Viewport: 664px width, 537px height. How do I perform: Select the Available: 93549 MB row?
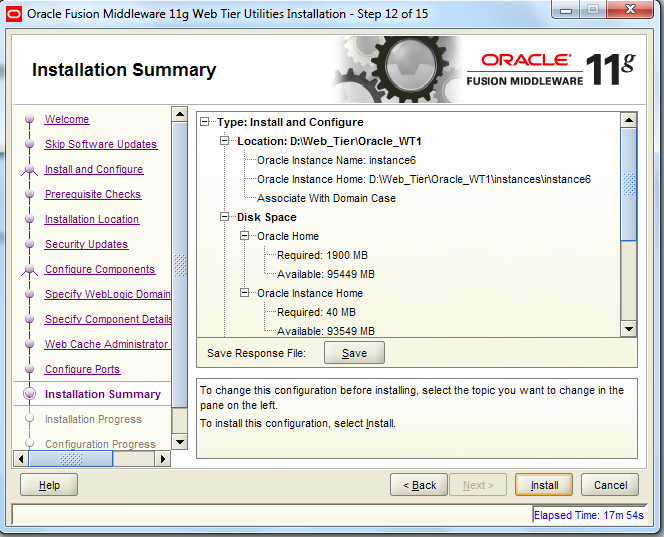coord(326,331)
